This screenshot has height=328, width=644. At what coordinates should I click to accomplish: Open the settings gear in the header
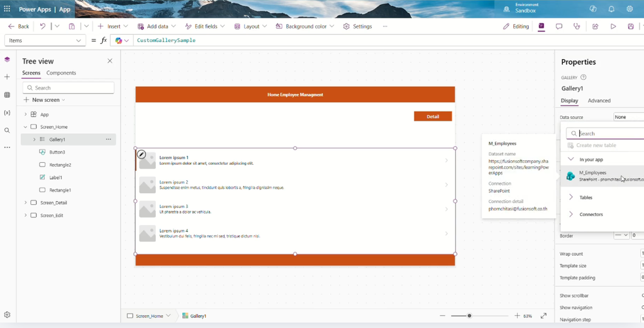pyautogui.click(x=630, y=9)
